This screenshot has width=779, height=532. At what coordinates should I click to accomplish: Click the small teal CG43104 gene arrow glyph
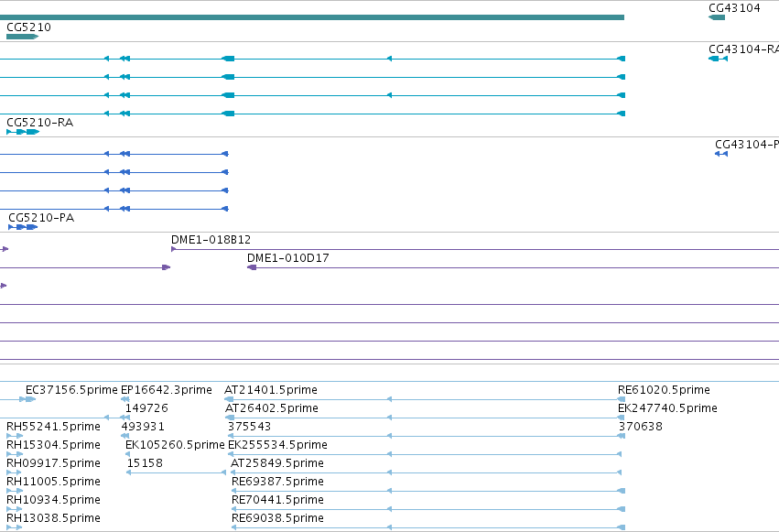point(717,17)
